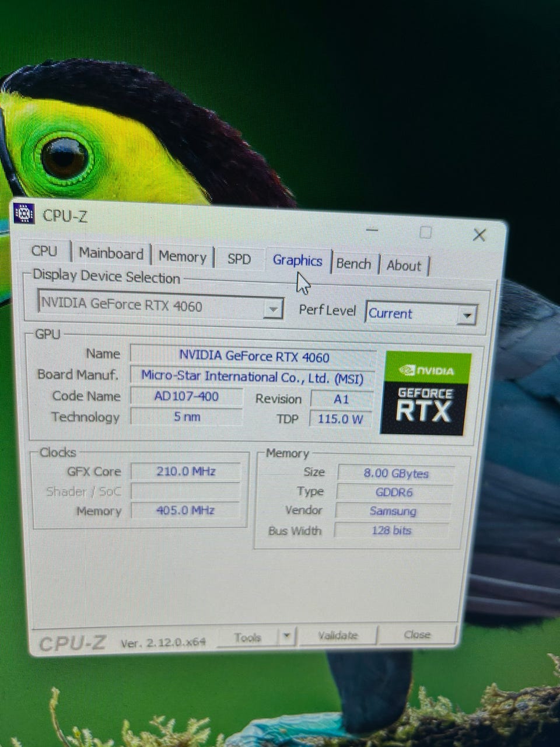
Task: Open the About tab
Action: 404,266
